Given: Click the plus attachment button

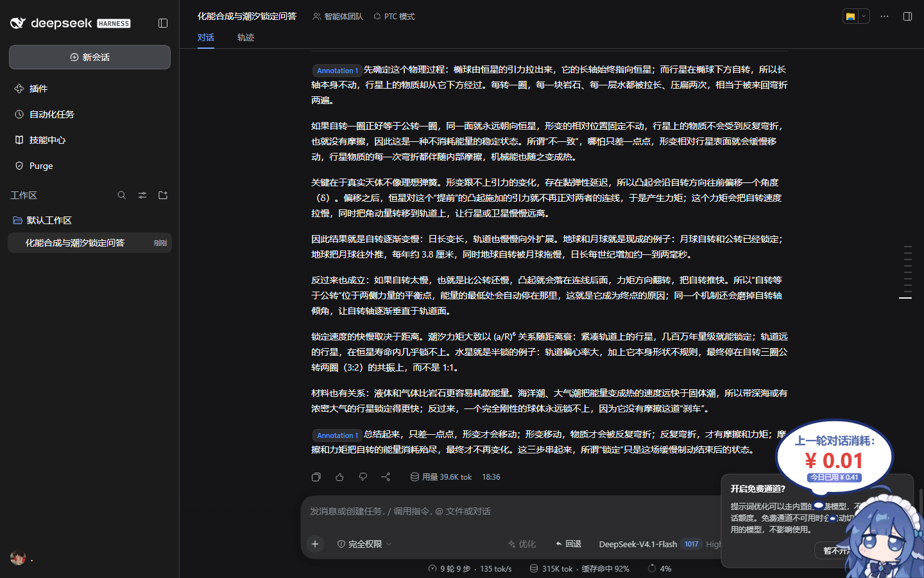Looking at the screenshot, I should [315, 544].
